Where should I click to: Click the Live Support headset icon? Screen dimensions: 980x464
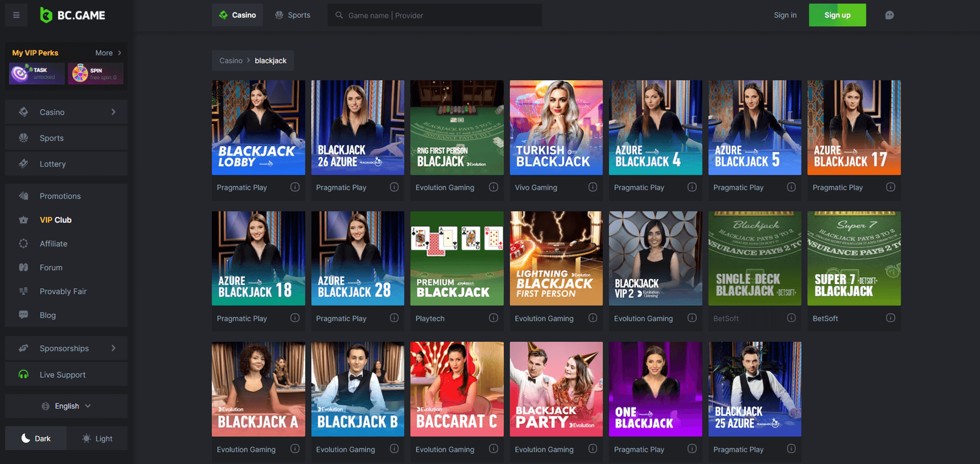click(24, 374)
